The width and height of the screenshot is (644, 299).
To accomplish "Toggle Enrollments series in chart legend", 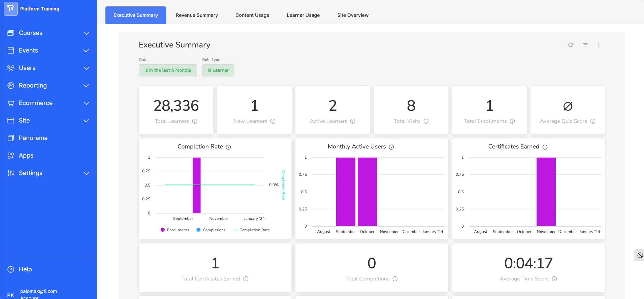I will click(175, 230).
